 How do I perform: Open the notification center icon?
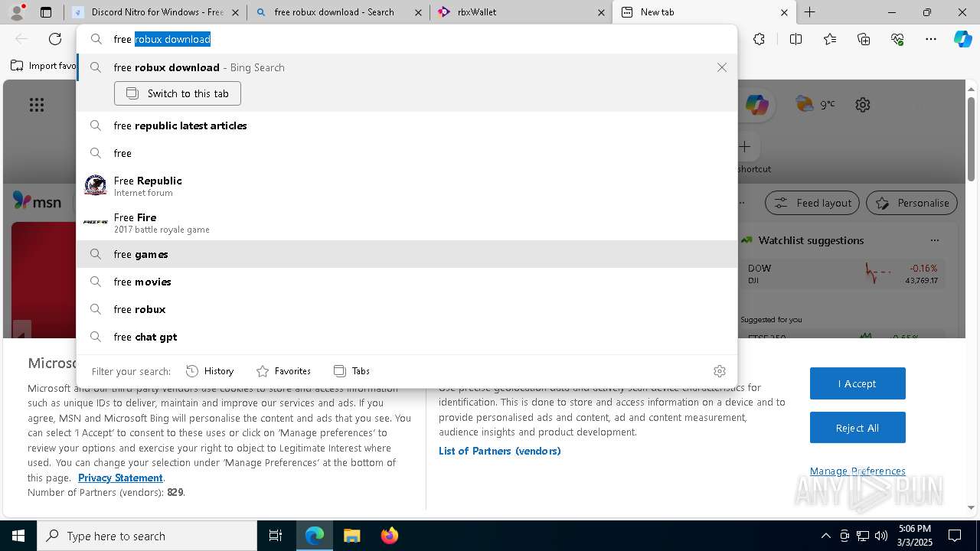click(955, 536)
